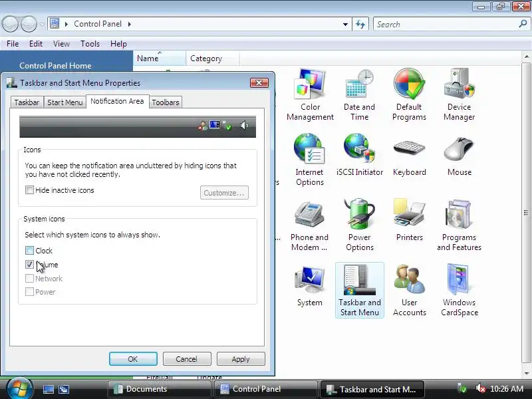Open the Printers icon
532x399 pixels.
tap(409, 220)
